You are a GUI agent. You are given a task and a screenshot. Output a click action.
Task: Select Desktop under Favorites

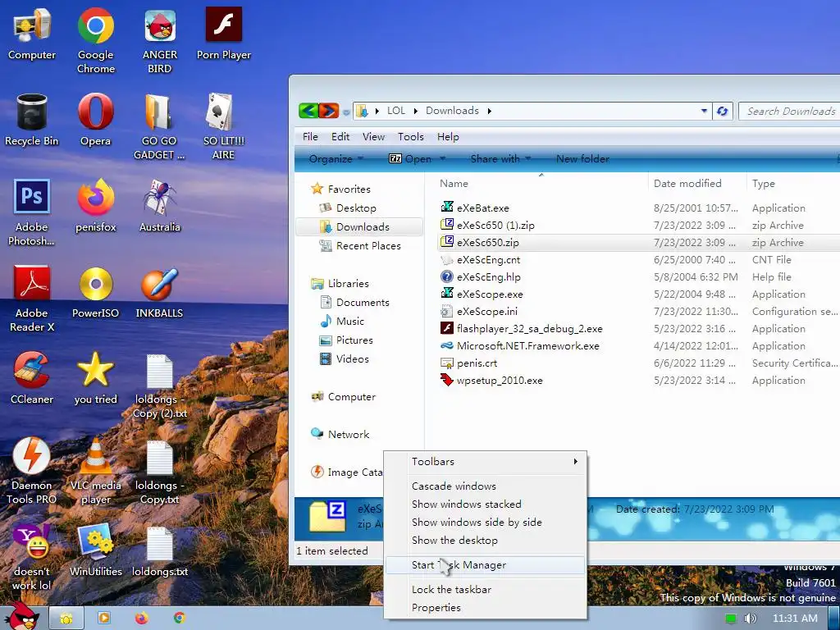[x=356, y=208]
